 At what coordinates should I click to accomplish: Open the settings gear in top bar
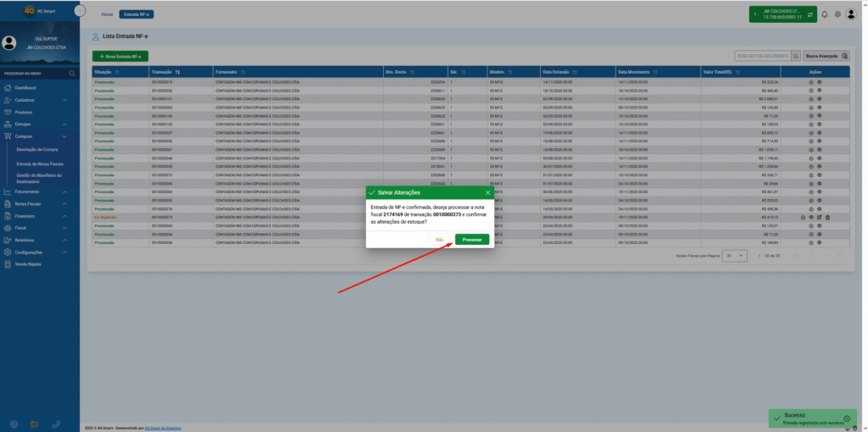click(837, 14)
